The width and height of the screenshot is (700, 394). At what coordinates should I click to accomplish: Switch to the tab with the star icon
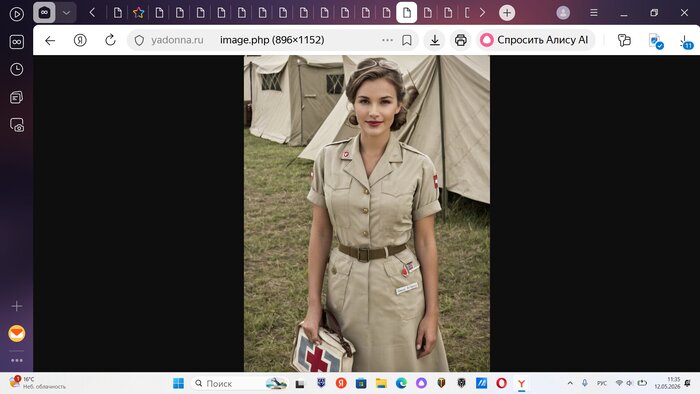[138, 13]
